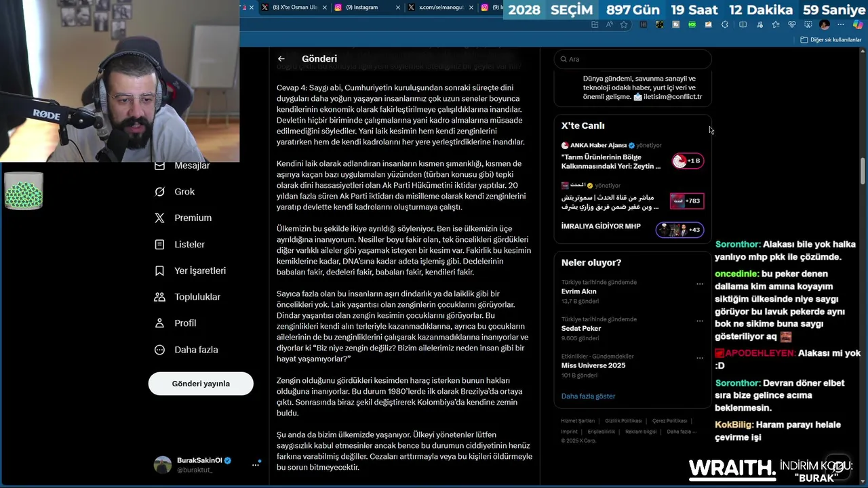The image size is (868, 488).
Task: Open Grok from the X sidebar
Action: click(x=175, y=192)
